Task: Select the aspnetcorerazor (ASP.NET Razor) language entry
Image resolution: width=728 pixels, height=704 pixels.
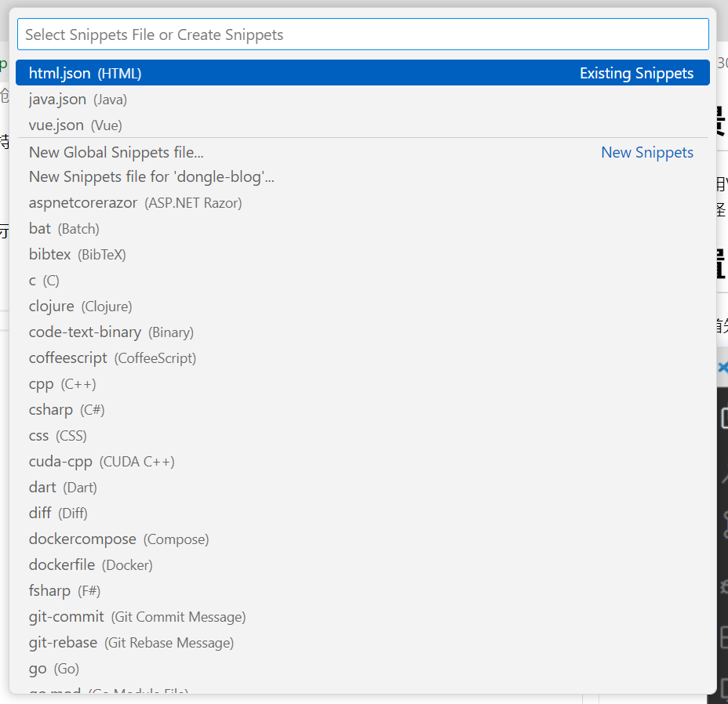Action: point(133,202)
